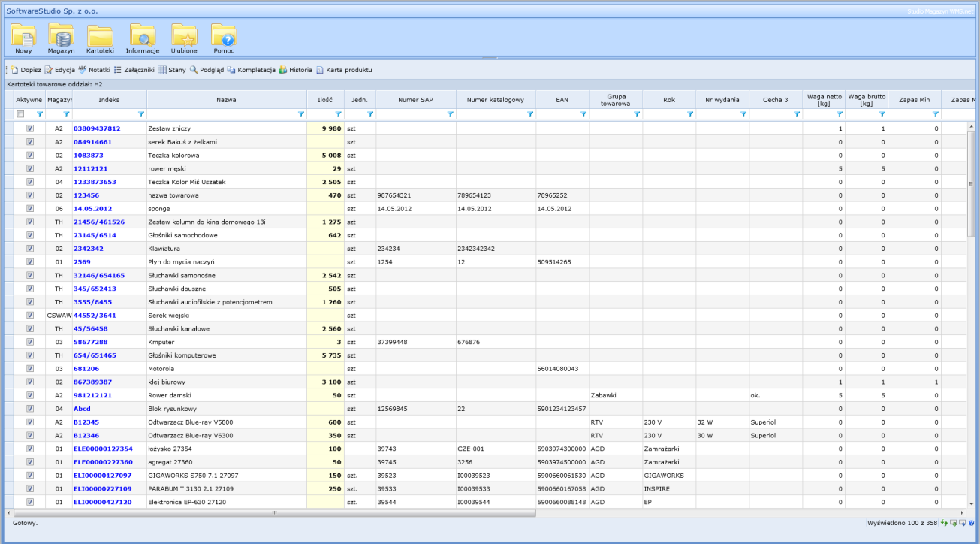This screenshot has height=544, width=980.
Task: Toggle Aktywne checkbox for Teczka kolorowa row
Action: click(x=30, y=156)
